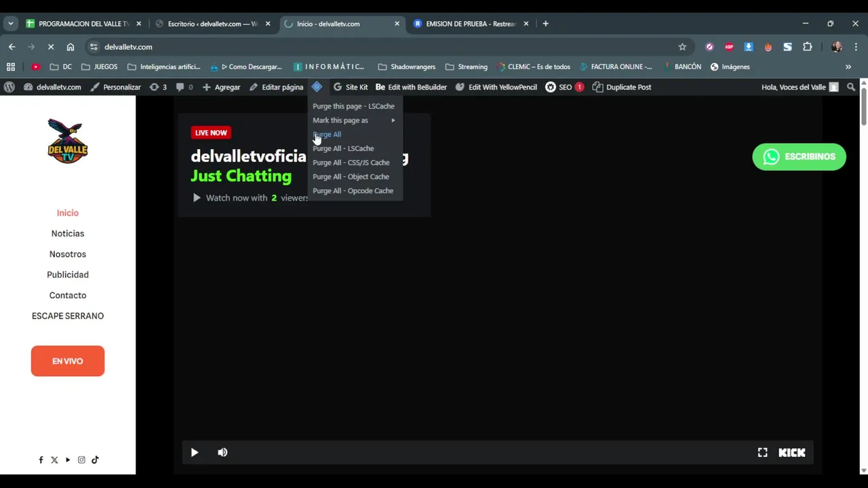
Task: Open the YouTube social link in sidebar
Action: click(x=68, y=460)
